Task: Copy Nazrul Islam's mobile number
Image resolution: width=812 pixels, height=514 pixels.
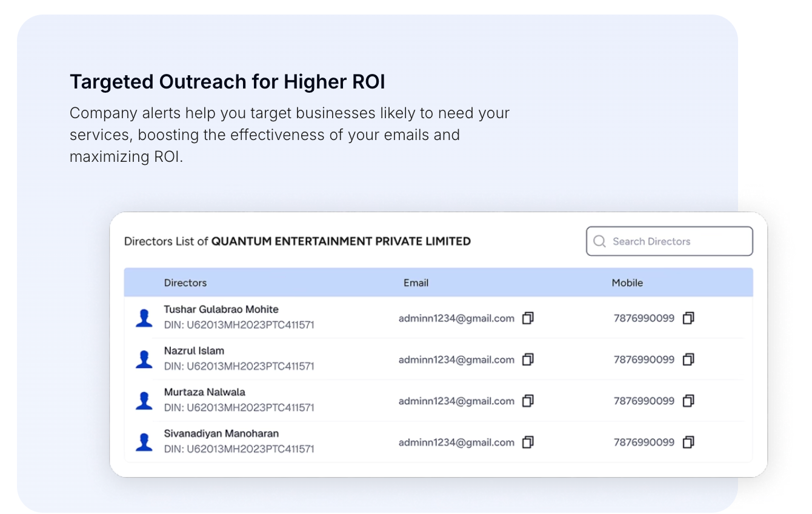Action: (x=688, y=359)
